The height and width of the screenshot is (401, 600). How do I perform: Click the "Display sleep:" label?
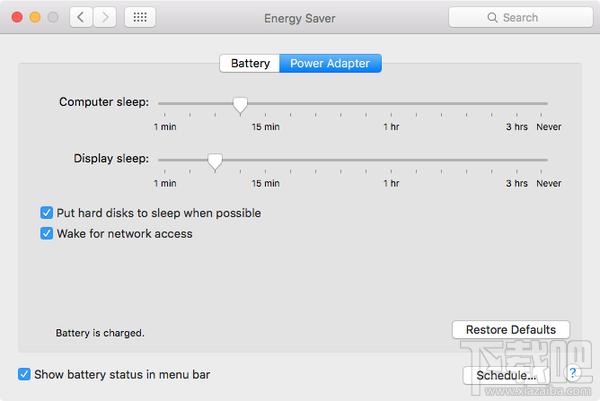(111, 158)
